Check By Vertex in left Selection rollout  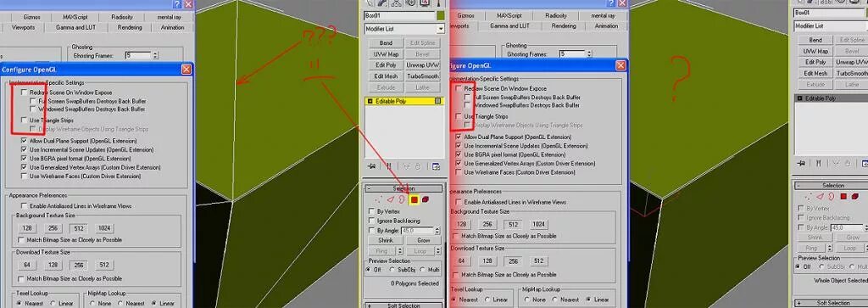(x=371, y=211)
